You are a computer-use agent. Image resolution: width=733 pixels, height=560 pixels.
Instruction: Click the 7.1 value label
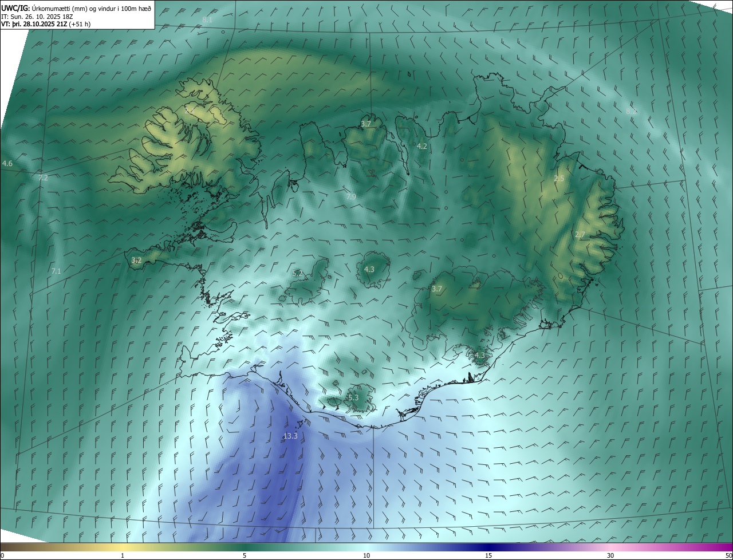[x=56, y=271]
